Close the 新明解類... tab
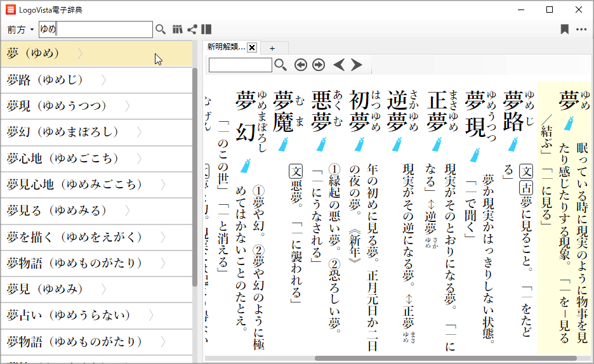Screen dimensions: 594x364 (252, 48)
